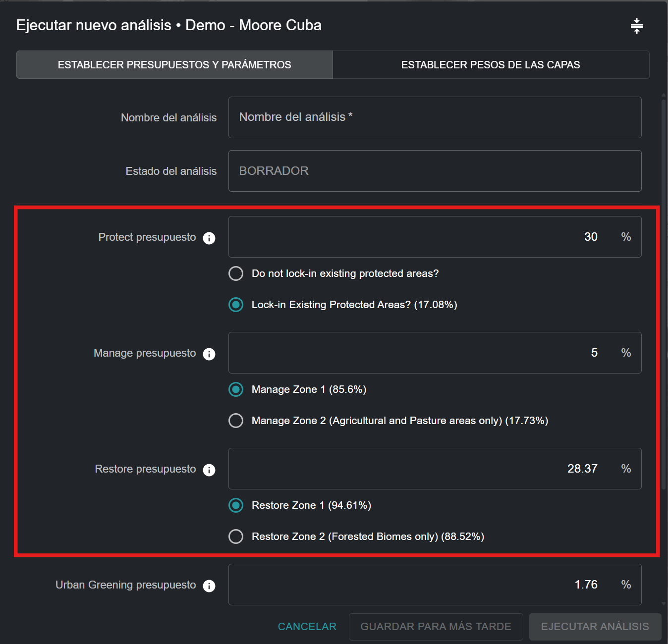This screenshot has height=644, width=668.
Task: Click info icon beside Manage presupuesto
Action: click(209, 354)
